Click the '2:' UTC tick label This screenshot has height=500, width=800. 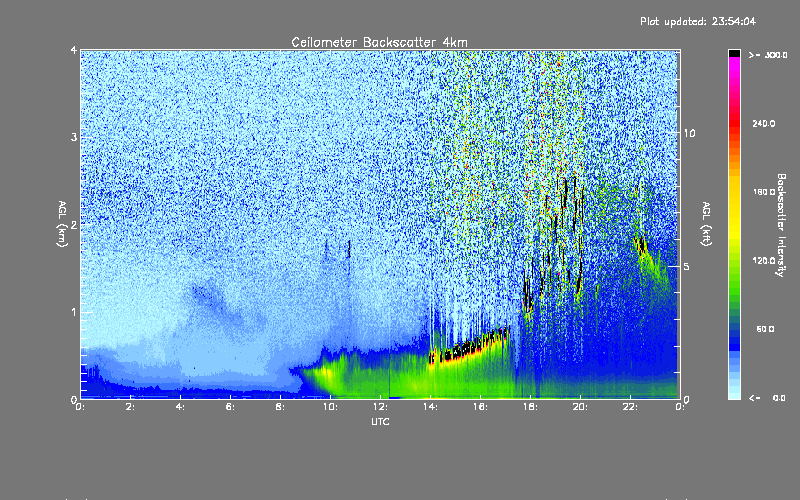(131, 407)
